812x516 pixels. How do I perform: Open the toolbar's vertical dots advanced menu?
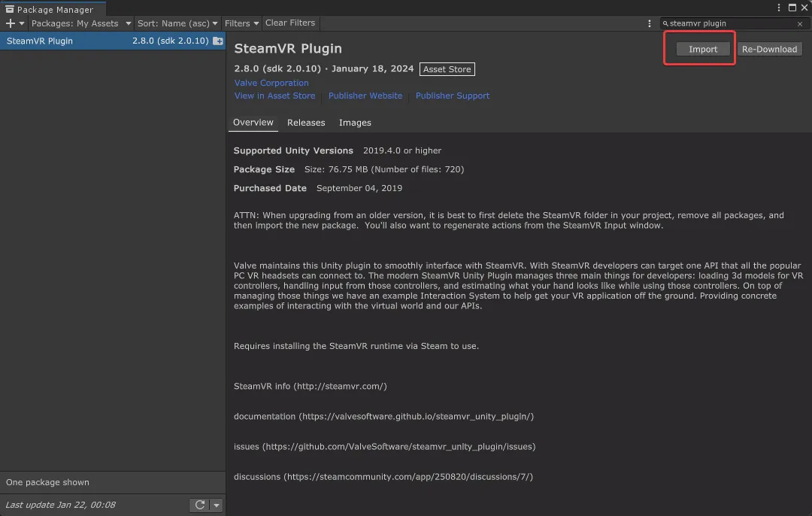[650, 23]
